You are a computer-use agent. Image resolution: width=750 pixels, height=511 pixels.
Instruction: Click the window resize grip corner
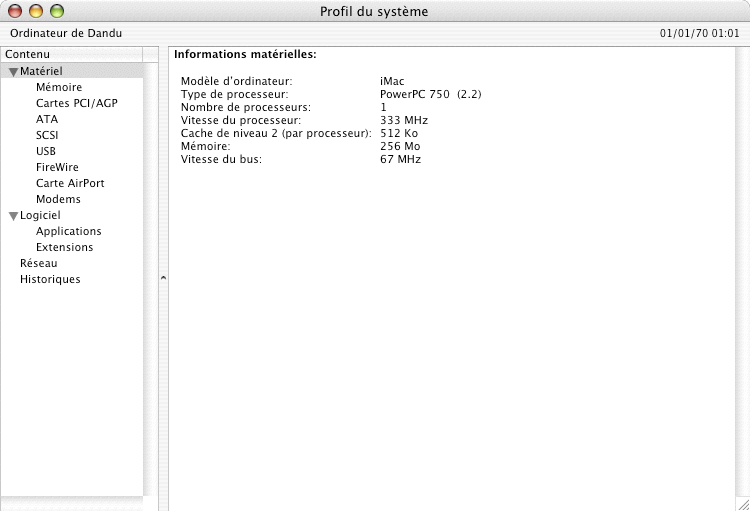[743, 504]
